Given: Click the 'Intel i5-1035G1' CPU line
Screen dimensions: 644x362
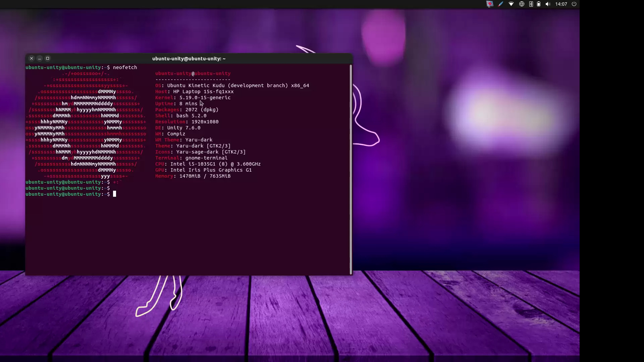Looking at the screenshot, I should pos(208,164).
